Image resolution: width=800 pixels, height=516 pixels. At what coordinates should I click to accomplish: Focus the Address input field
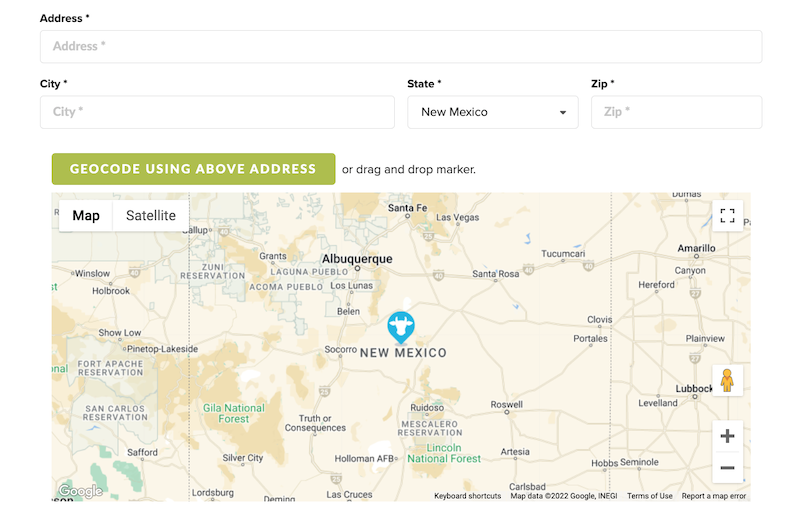pyautogui.click(x=400, y=46)
